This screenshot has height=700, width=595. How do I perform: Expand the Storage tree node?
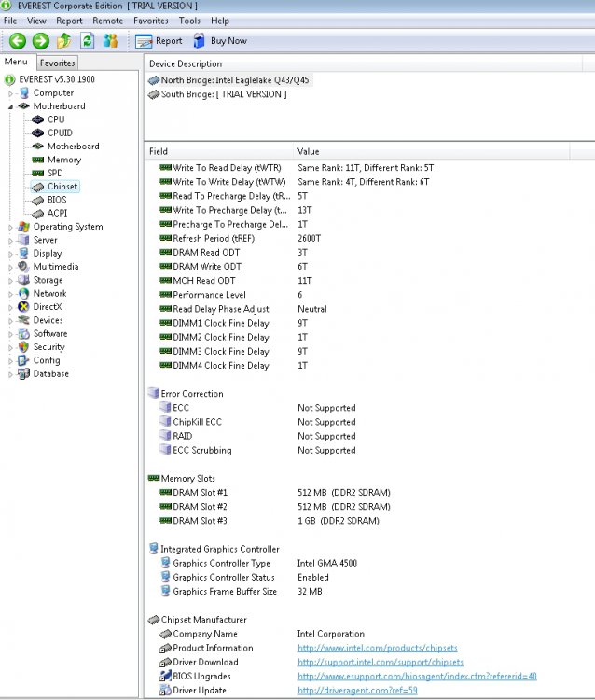coord(10,281)
